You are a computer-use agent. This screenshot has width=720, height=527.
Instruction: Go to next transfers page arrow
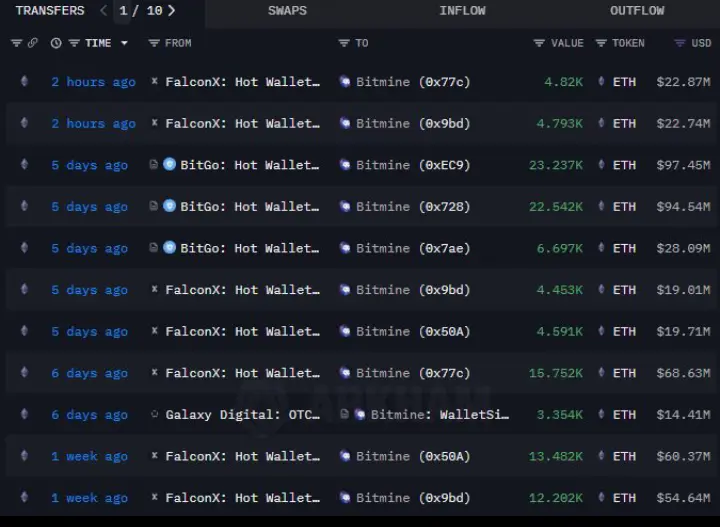click(172, 11)
